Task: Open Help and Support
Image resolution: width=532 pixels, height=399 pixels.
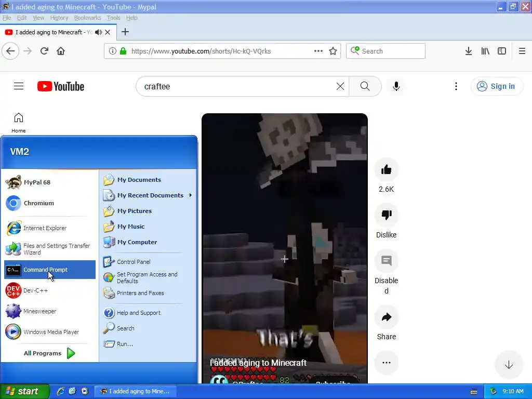Action: (148, 313)
